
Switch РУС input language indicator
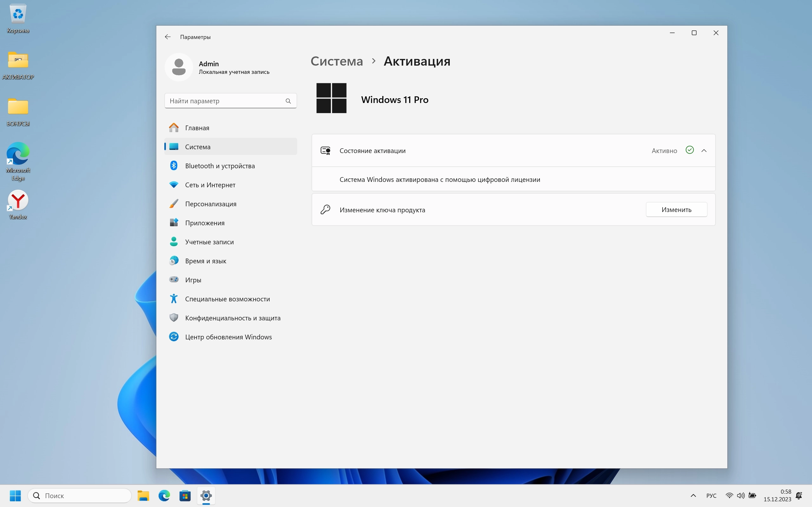[711, 496]
